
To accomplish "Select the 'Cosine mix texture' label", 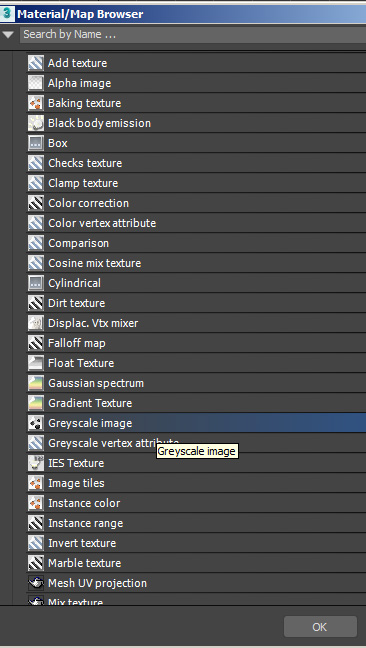I will 94,263.
